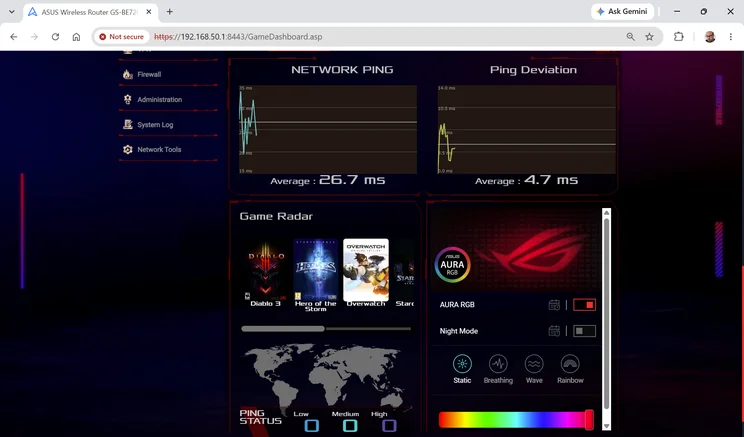The image size is (744, 437).
Task: Go back with browser back arrow
Action: (x=14, y=37)
